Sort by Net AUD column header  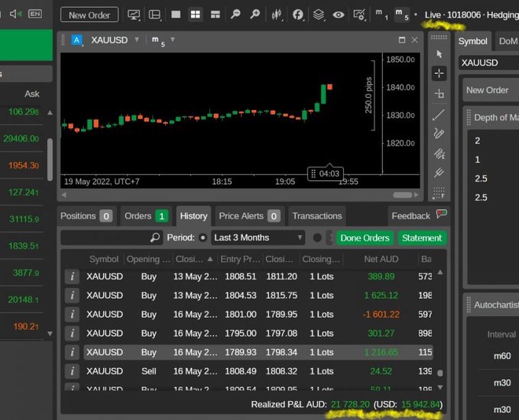click(381, 259)
